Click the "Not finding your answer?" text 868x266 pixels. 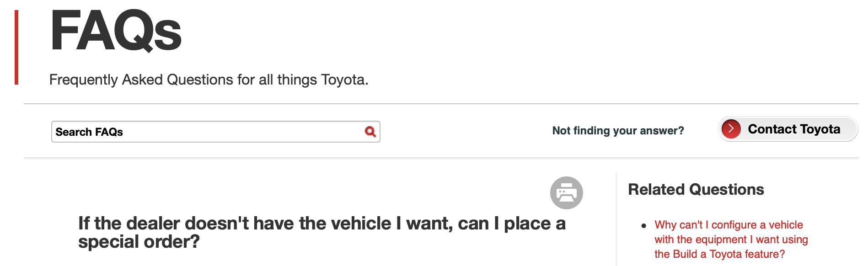[x=618, y=131]
